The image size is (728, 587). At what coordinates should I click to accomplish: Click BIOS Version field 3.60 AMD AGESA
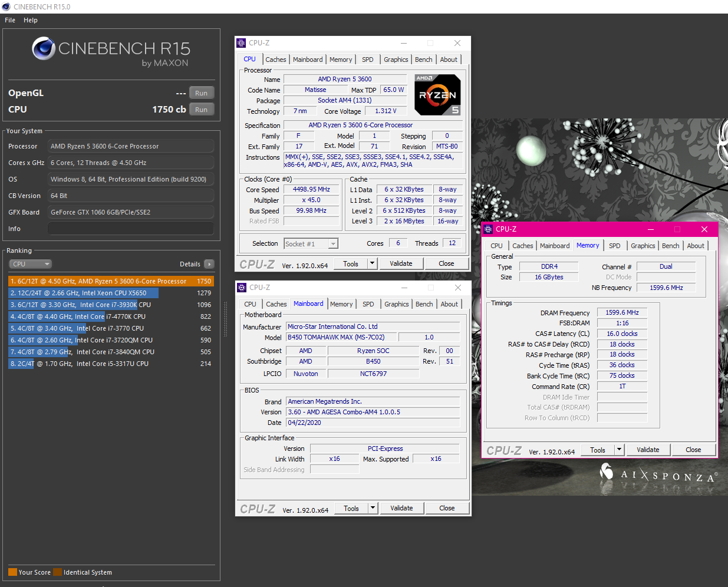373,412
